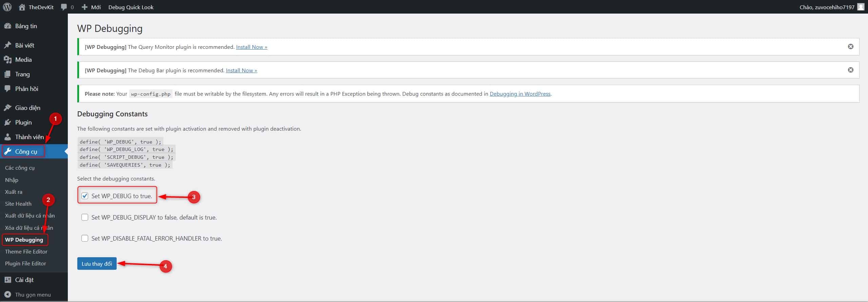Click the Bài viết pin icon
868x302 pixels.
(7, 45)
